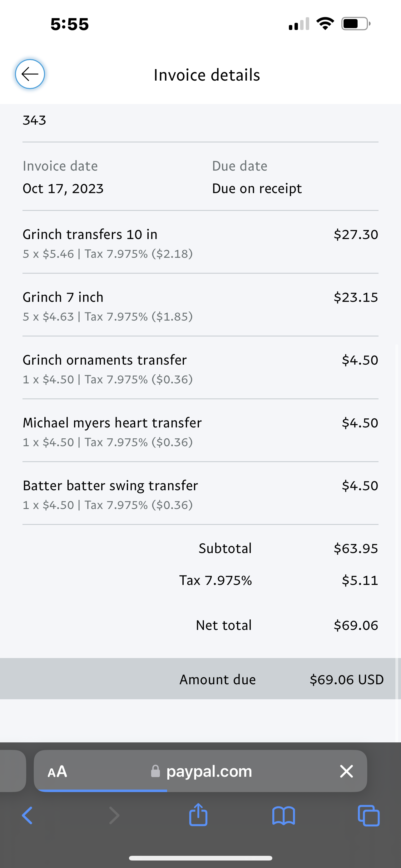Show open tabs with the tabs icon

pyautogui.click(x=369, y=816)
